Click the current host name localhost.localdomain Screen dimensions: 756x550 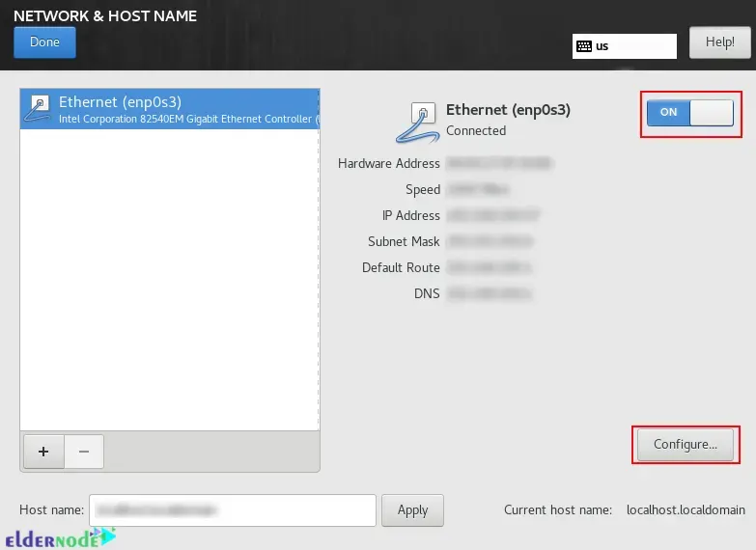(686, 509)
